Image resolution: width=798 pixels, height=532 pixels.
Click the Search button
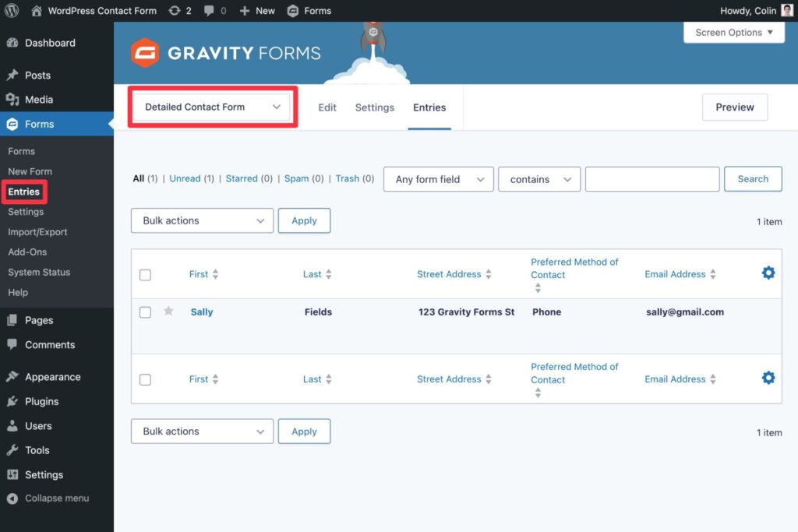pyautogui.click(x=754, y=179)
